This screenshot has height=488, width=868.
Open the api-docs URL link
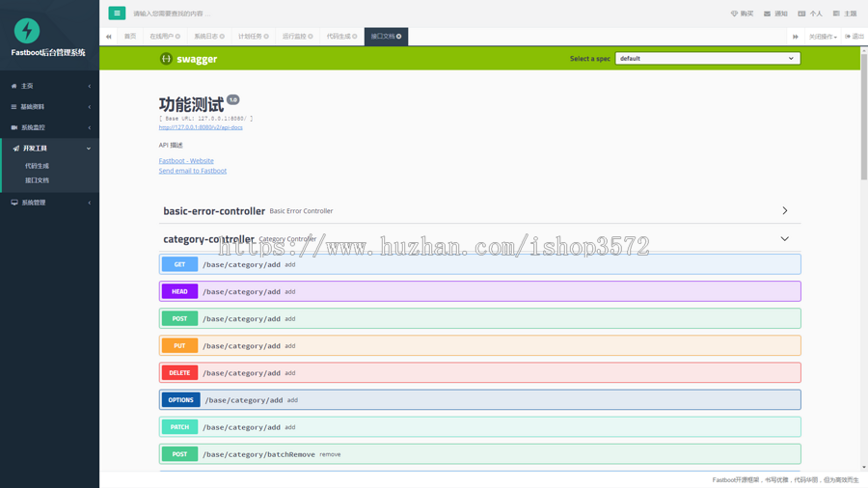click(201, 127)
